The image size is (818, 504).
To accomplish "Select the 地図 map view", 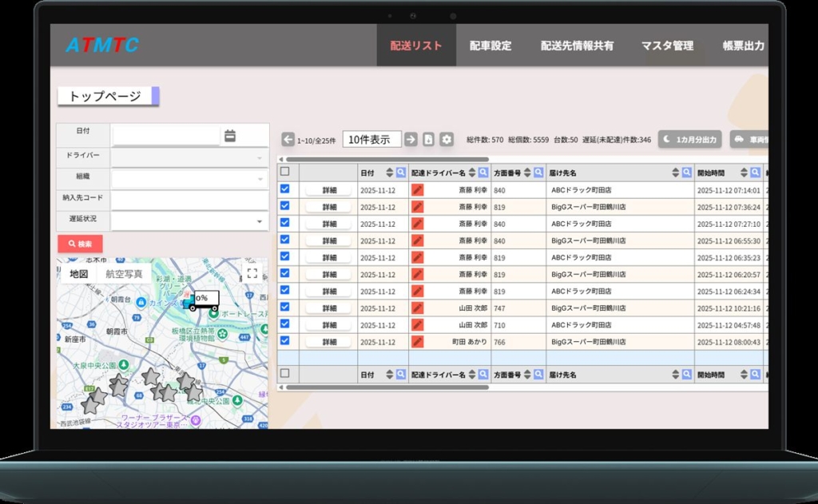I will pyautogui.click(x=79, y=274).
